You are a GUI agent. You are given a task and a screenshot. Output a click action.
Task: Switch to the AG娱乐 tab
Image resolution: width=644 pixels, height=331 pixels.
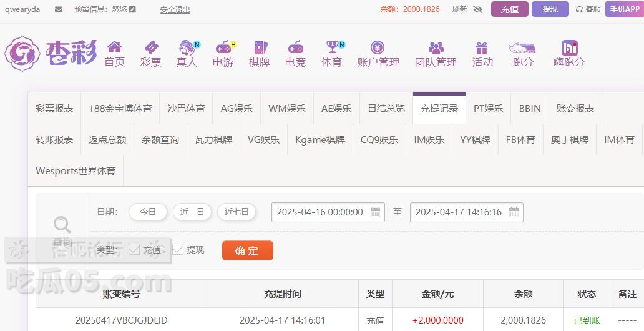point(237,109)
